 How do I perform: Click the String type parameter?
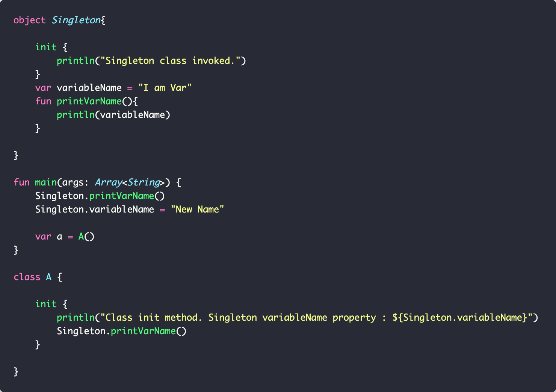144,182
